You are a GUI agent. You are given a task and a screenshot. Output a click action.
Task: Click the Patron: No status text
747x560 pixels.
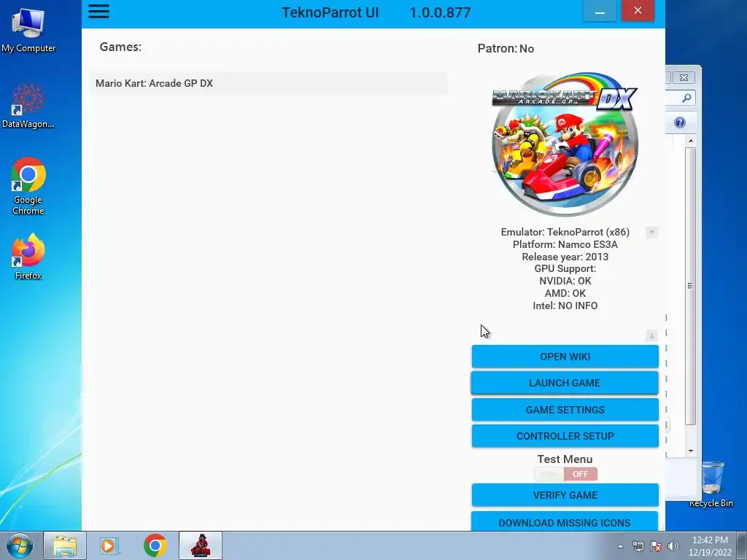[506, 49]
